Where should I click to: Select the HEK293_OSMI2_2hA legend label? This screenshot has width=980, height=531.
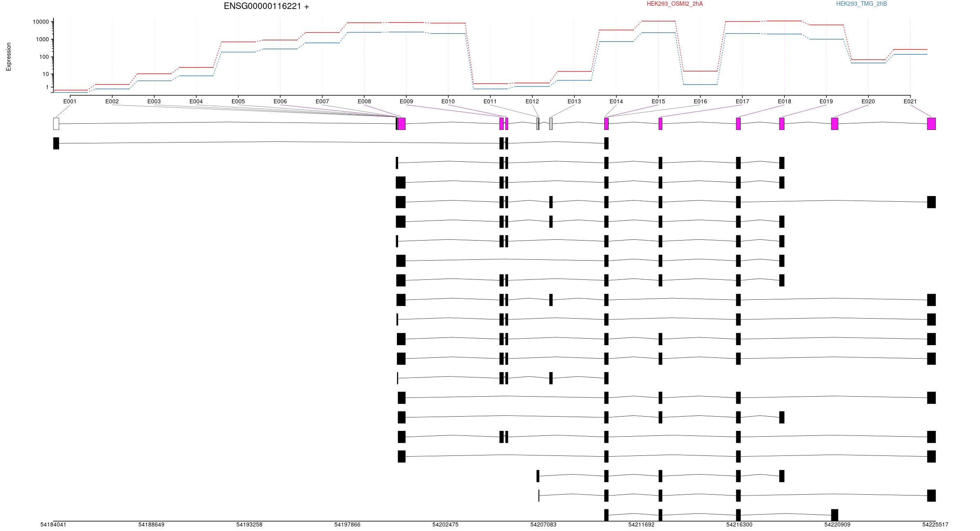point(675,4)
